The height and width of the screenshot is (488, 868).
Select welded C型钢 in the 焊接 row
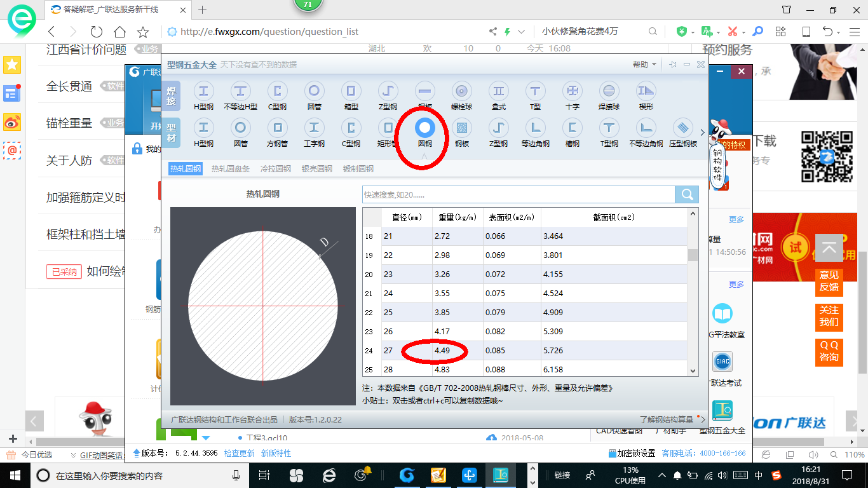click(x=277, y=96)
